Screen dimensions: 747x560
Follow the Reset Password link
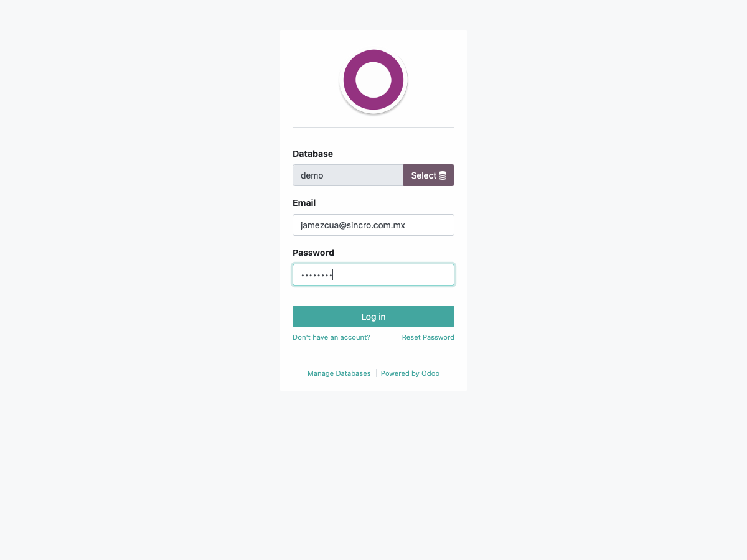tap(428, 337)
